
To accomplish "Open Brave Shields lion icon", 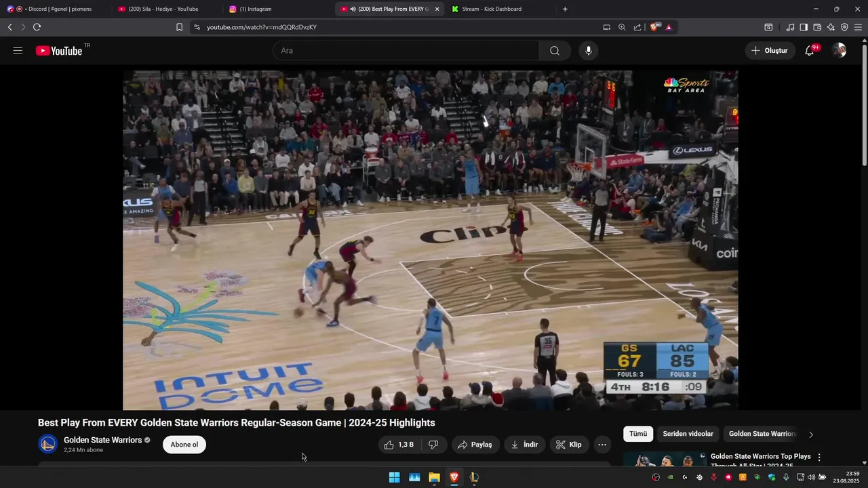I will 654,27.
